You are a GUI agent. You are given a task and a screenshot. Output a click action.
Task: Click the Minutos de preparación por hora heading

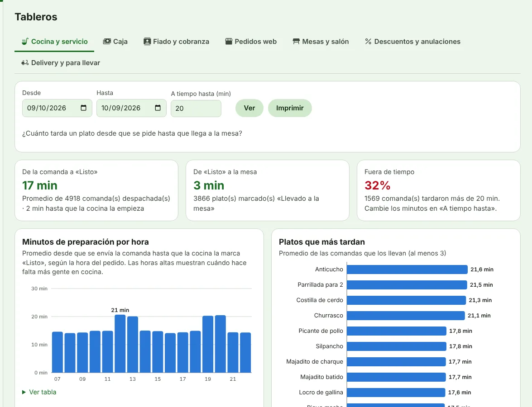[x=86, y=242]
